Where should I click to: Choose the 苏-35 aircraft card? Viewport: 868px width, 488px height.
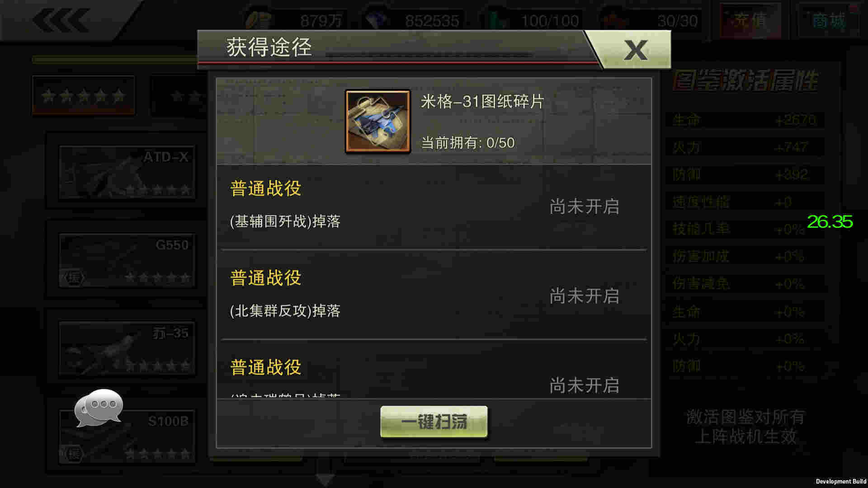pos(127,348)
